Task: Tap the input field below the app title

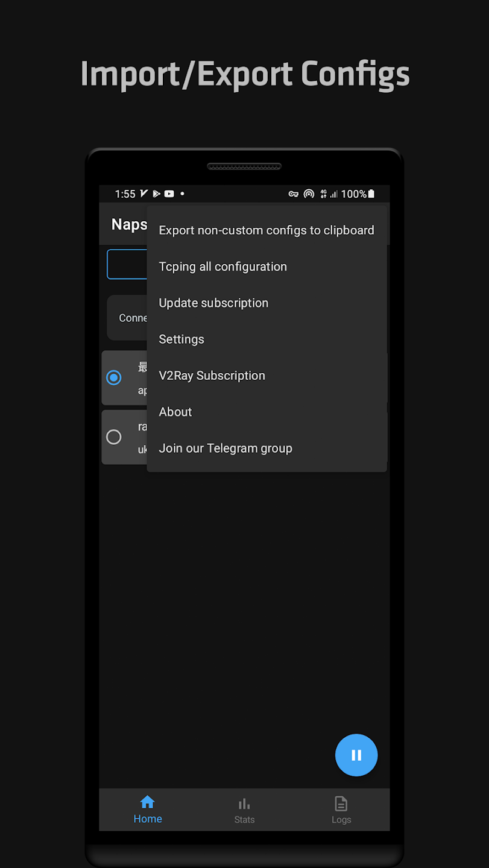Action: 127,264
